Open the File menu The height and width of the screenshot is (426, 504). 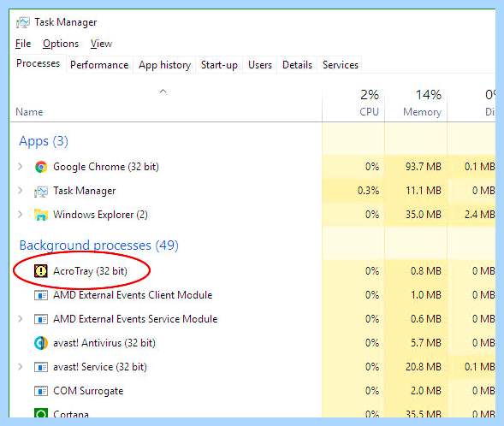(23, 44)
